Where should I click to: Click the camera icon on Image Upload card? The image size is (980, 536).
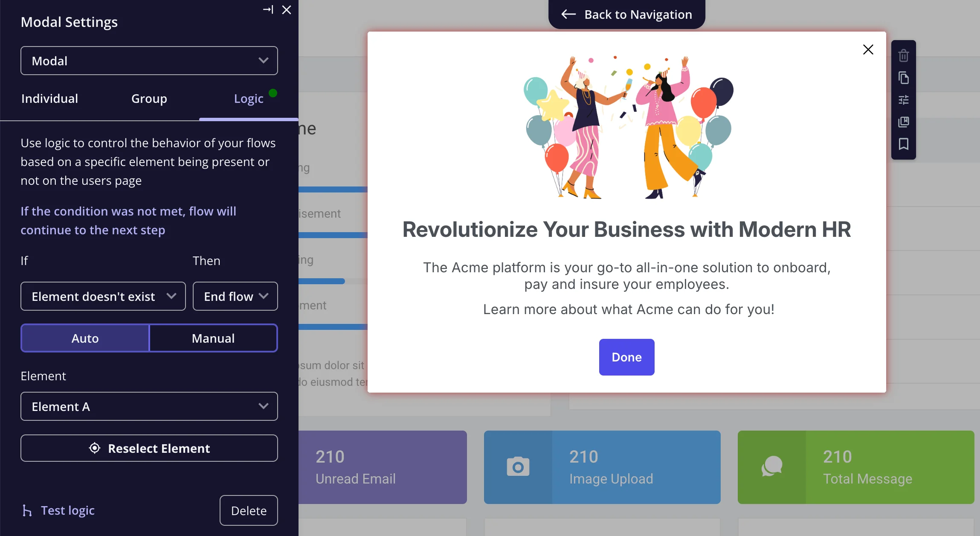[x=518, y=467]
